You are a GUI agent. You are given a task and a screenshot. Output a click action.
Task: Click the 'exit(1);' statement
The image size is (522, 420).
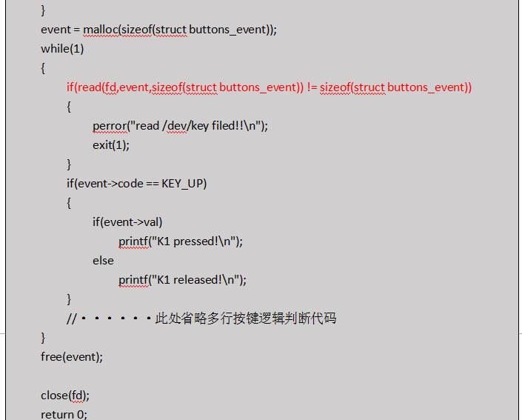click(x=111, y=145)
